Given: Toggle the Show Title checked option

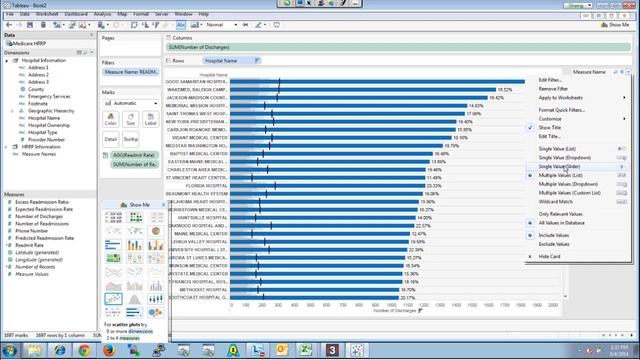Looking at the screenshot, I should pos(549,127).
